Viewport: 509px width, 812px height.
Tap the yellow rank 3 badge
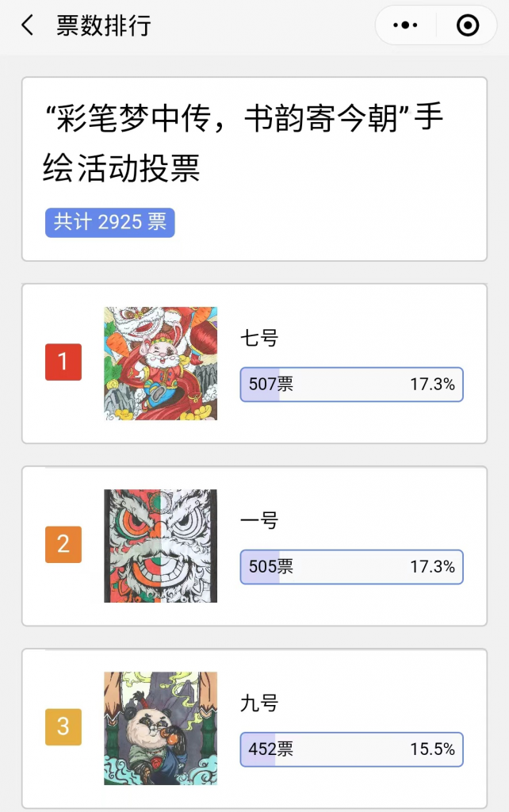pos(63,727)
